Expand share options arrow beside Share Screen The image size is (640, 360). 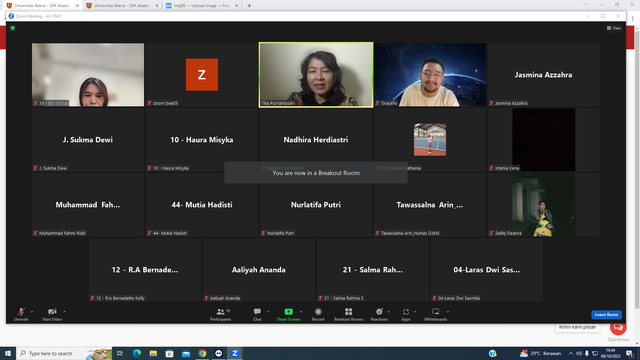point(301,312)
